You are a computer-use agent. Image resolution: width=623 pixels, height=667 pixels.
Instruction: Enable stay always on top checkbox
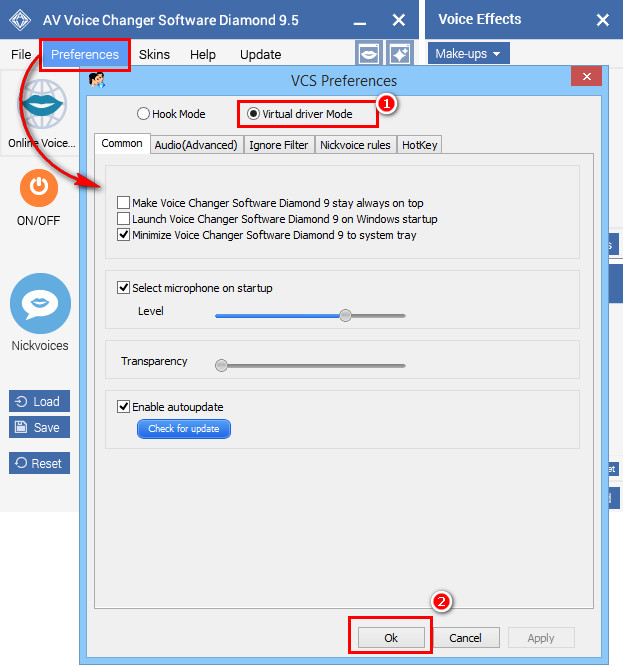point(123,202)
